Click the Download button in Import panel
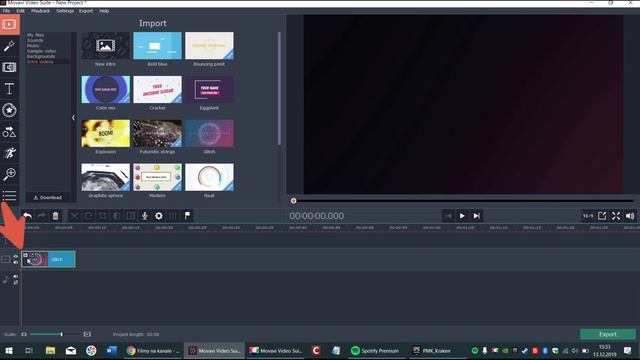The height and width of the screenshot is (360, 640). click(x=48, y=198)
